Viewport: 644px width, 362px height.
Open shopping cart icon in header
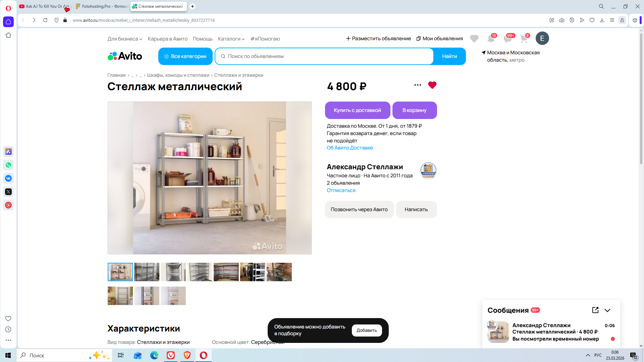(524, 39)
